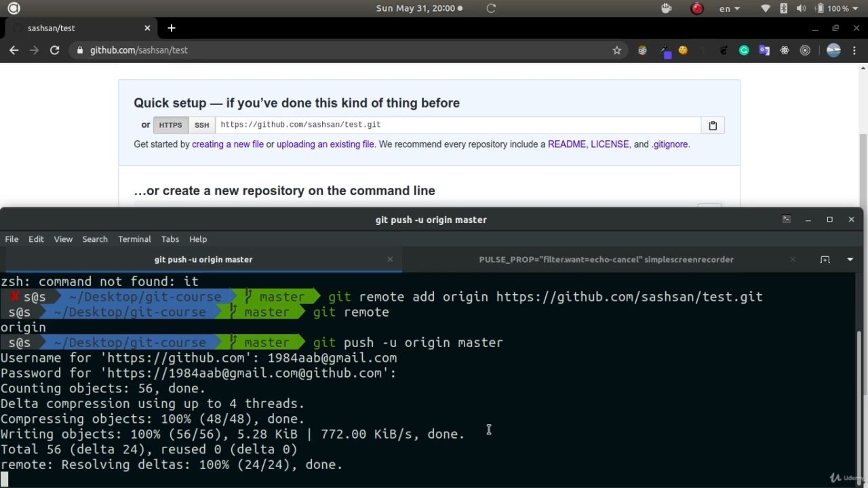Click the refresh indicator beside the clock
Image resolution: width=868 pixels, height=488 pixels.
[x=492, y=9]
